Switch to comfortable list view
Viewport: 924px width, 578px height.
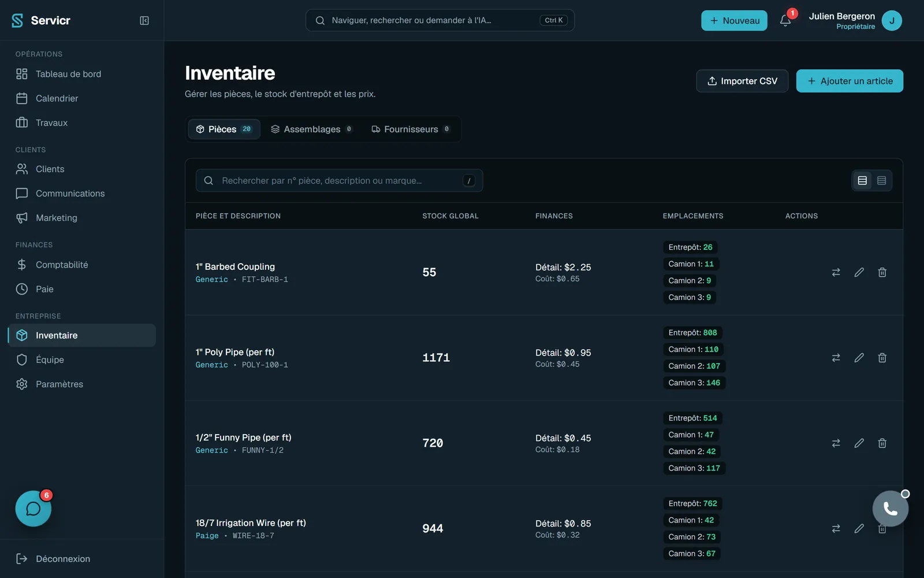(x=862, y=180)
